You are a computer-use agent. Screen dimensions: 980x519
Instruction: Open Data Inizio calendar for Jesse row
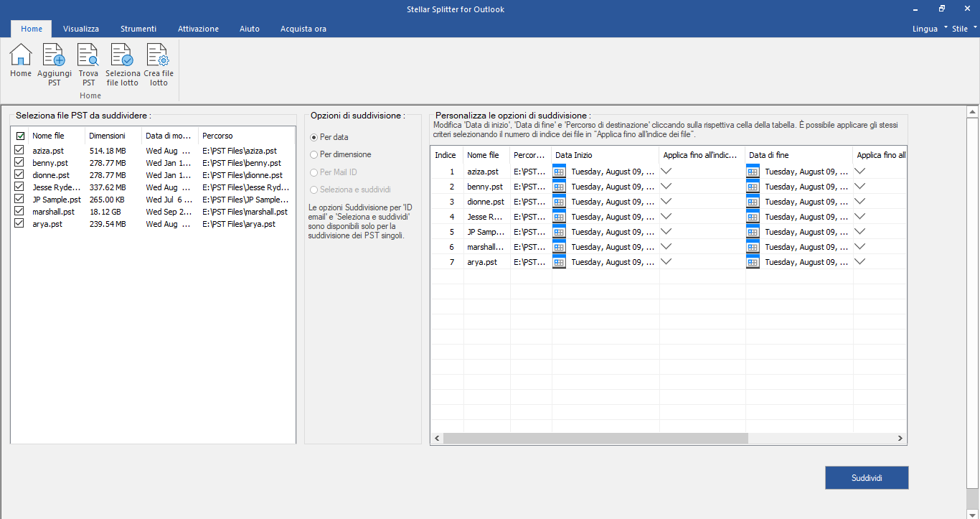(x=559, y=217)
